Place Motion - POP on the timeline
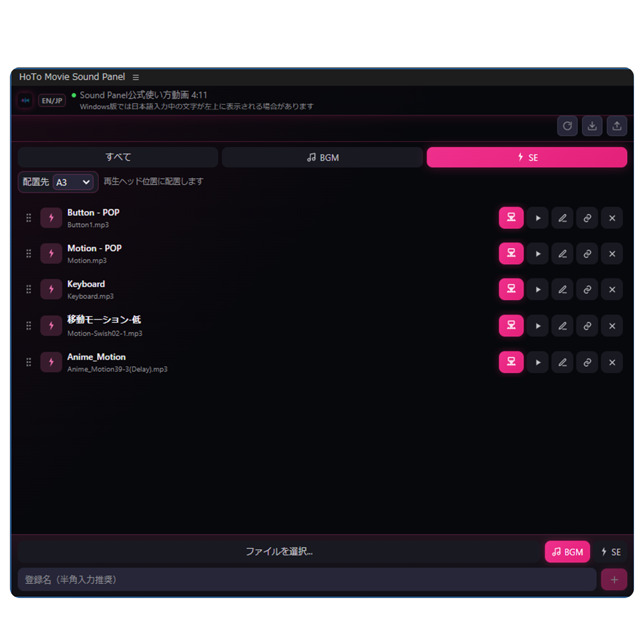Image resolution: width=644 pixels, height=644 pixels. point(511,253)
